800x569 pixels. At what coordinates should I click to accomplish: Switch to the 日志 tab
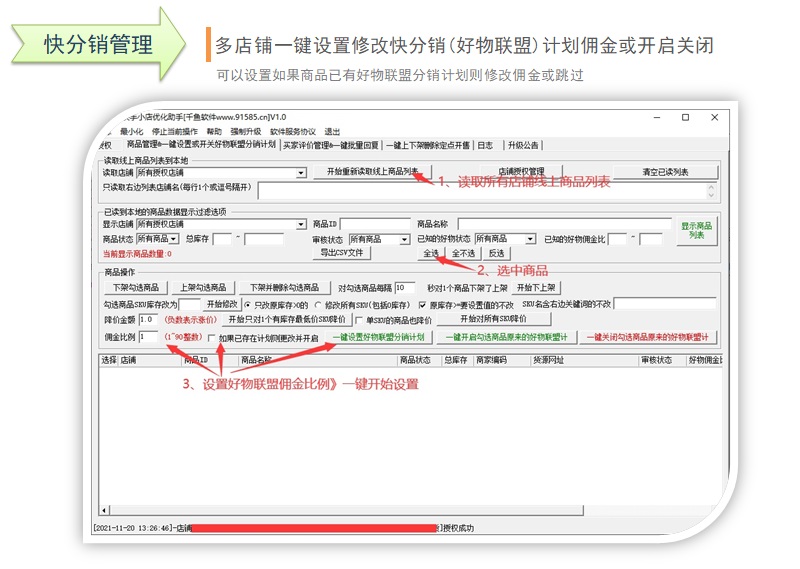point(484,145)
